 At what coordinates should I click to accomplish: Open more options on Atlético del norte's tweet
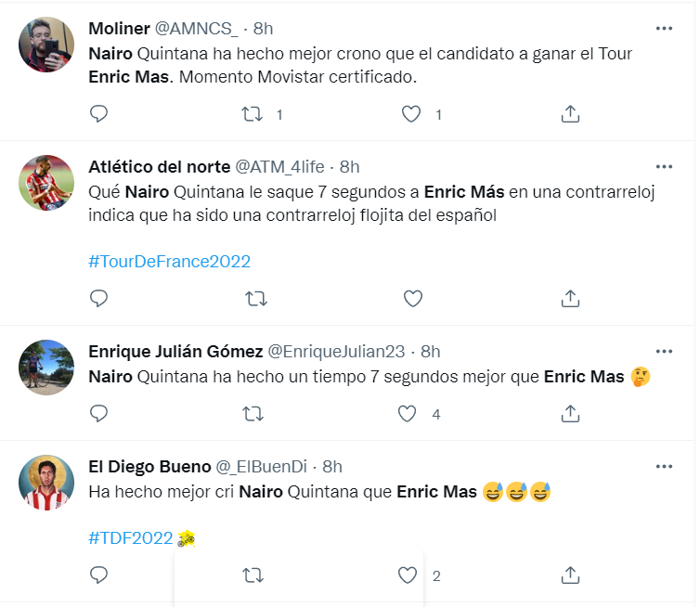click(x=664, y=167)
